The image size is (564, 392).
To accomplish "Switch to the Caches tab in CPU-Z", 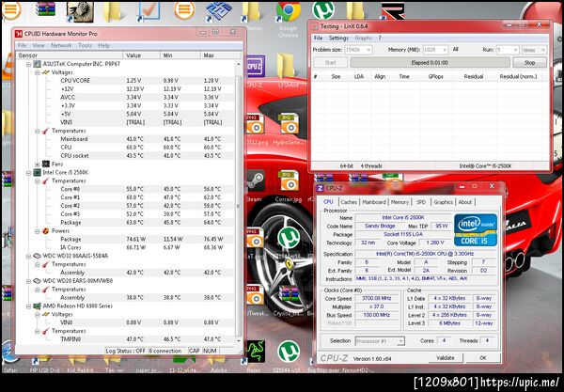I will point(349,202).
